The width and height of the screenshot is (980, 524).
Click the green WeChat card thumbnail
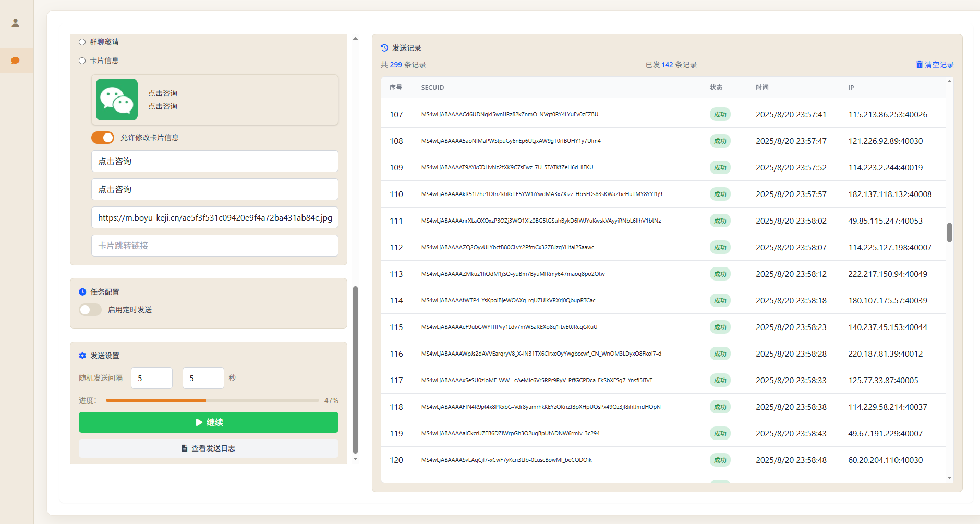(x=117, y=100)
